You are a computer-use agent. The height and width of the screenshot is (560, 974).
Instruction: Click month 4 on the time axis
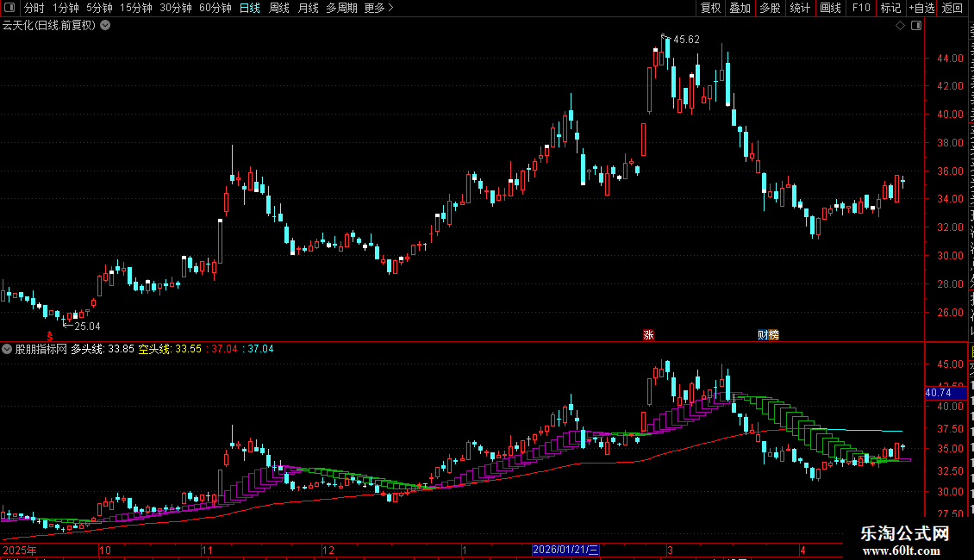click(x=802, y=550)
